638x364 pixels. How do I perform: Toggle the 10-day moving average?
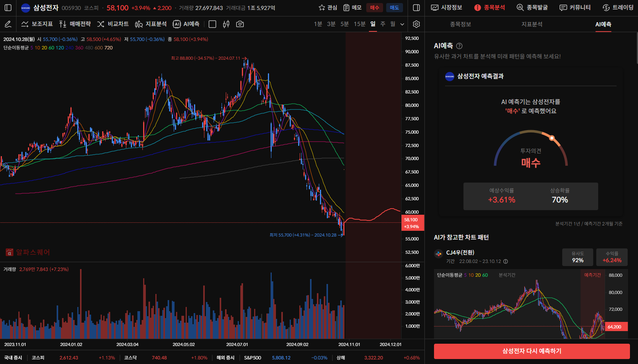pyautogui.click(x=38, y=48)
